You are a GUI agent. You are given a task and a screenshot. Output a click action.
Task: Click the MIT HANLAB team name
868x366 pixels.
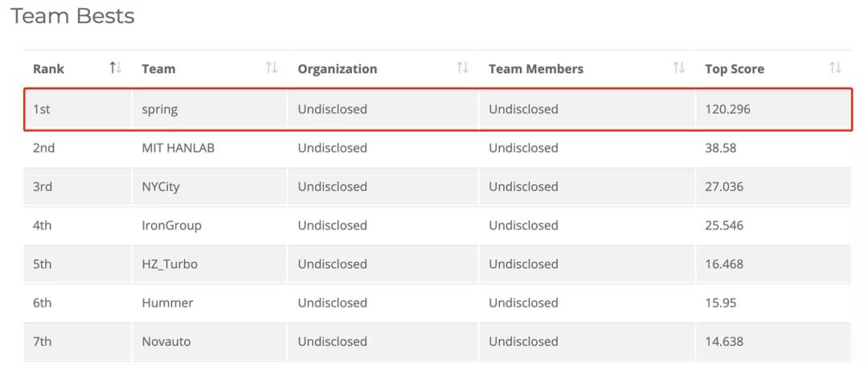[178, 148]
